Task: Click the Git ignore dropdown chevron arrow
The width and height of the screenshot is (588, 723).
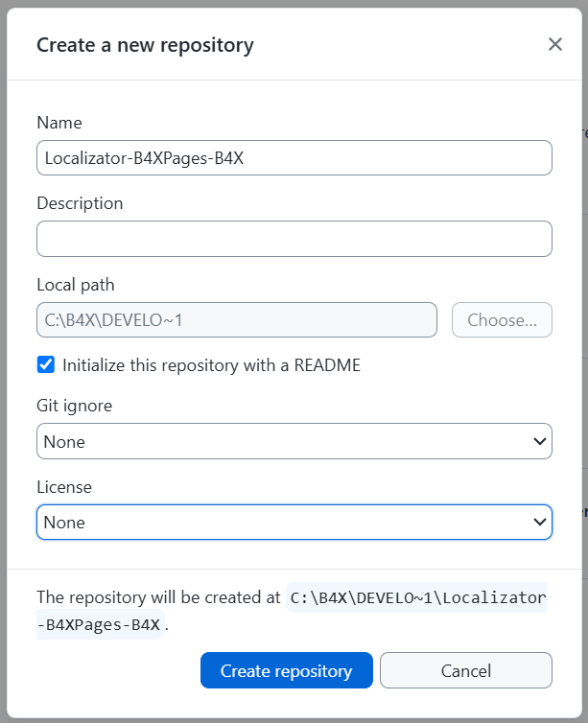Action: [538, 441]
